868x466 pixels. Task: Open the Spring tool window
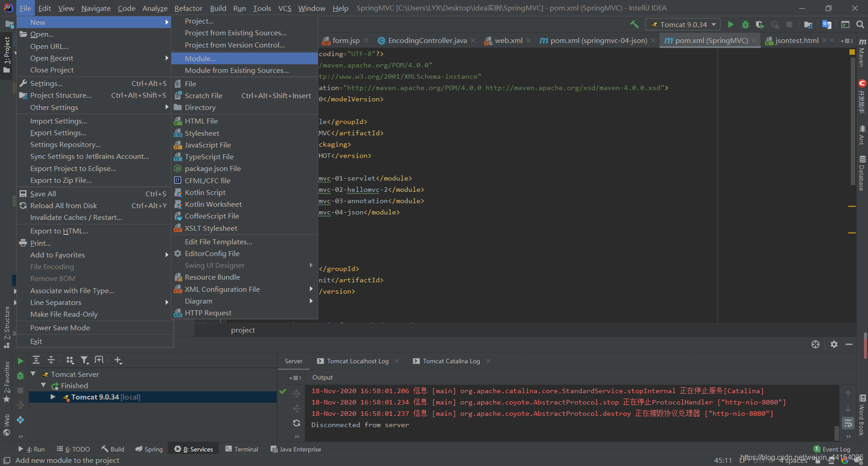[149, 449]
